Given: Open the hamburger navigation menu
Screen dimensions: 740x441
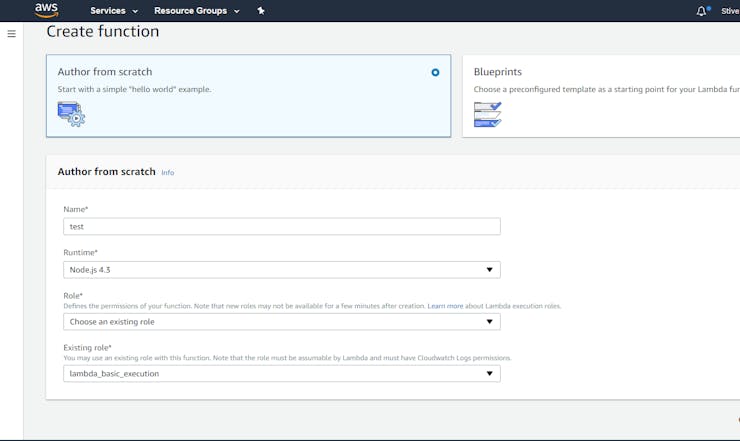Looking at the screenshot, I should pyautogui.click(x=12, y=34).
